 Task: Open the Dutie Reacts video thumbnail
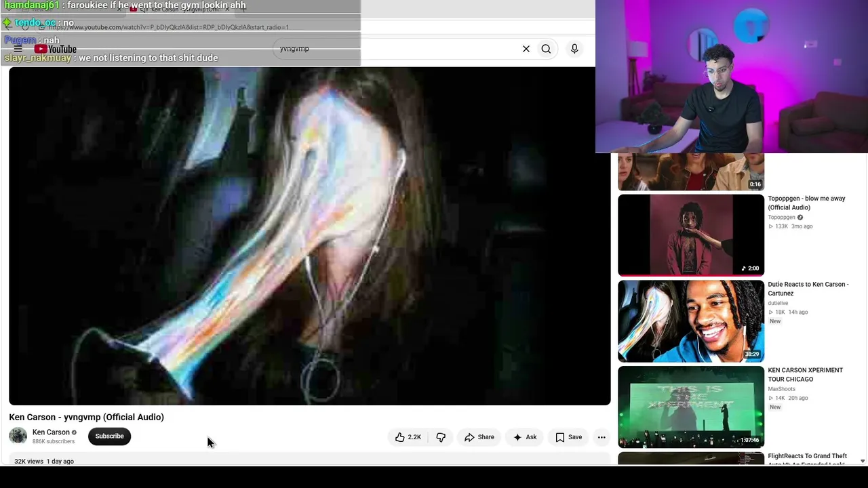[691, 321]
